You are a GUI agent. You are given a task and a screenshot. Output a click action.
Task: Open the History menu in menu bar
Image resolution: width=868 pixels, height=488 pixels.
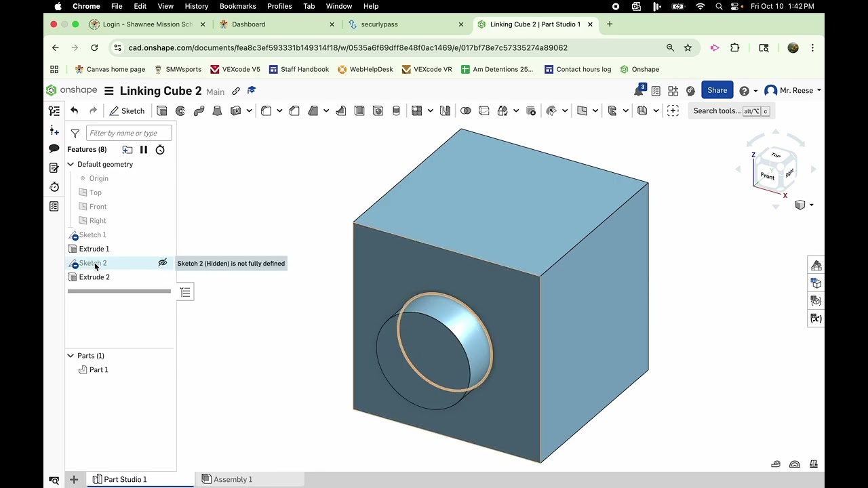click(x=197, y=6)
